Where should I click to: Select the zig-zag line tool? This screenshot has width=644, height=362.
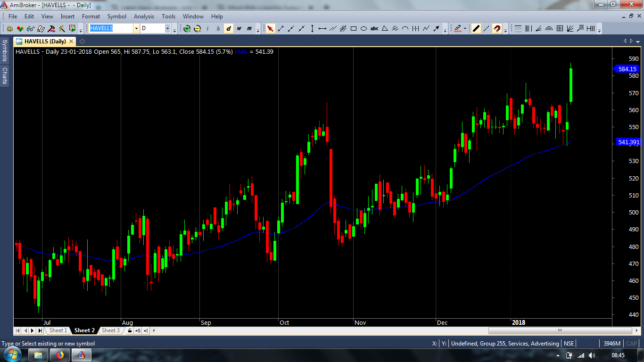[426, 28]
